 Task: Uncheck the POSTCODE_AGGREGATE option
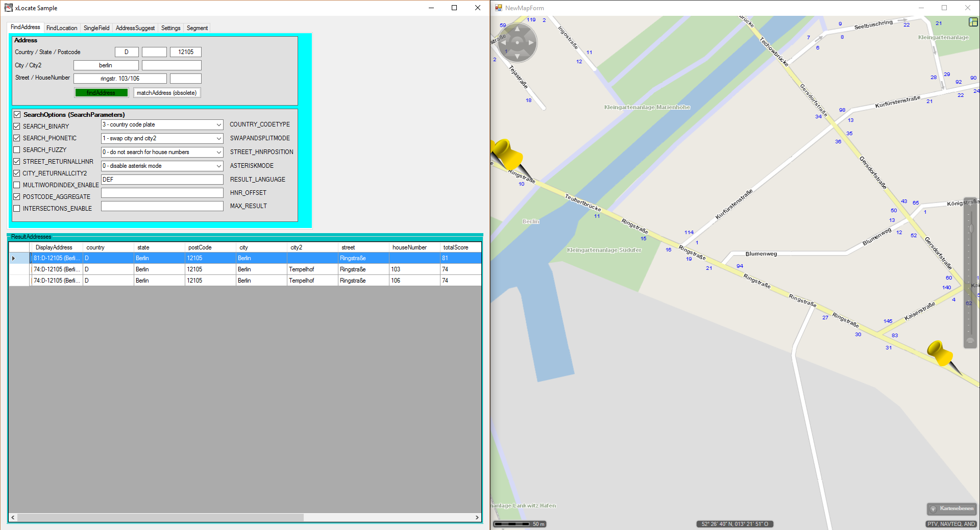17,197
